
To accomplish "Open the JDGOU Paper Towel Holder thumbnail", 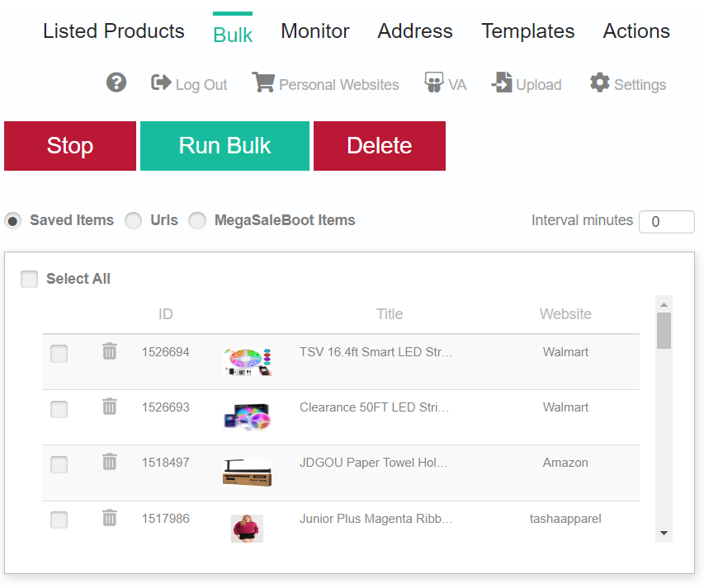I will pyautogui.click(x=248, y=473).
